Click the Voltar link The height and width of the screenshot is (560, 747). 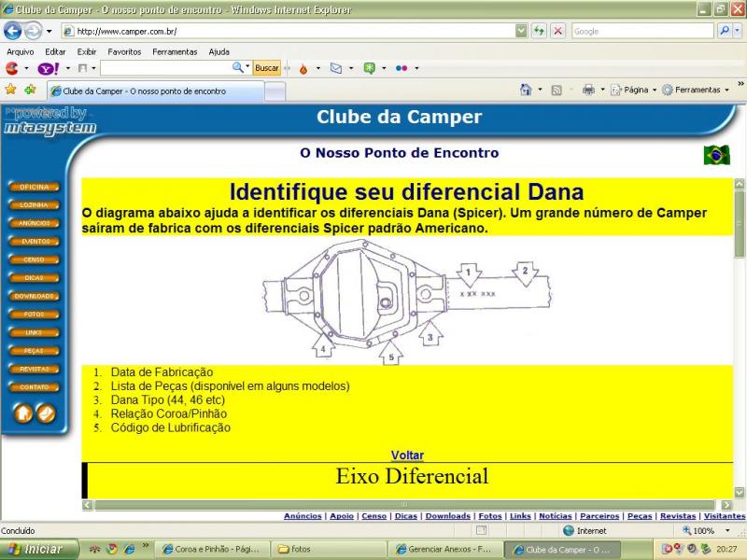[x=407, y=455]
